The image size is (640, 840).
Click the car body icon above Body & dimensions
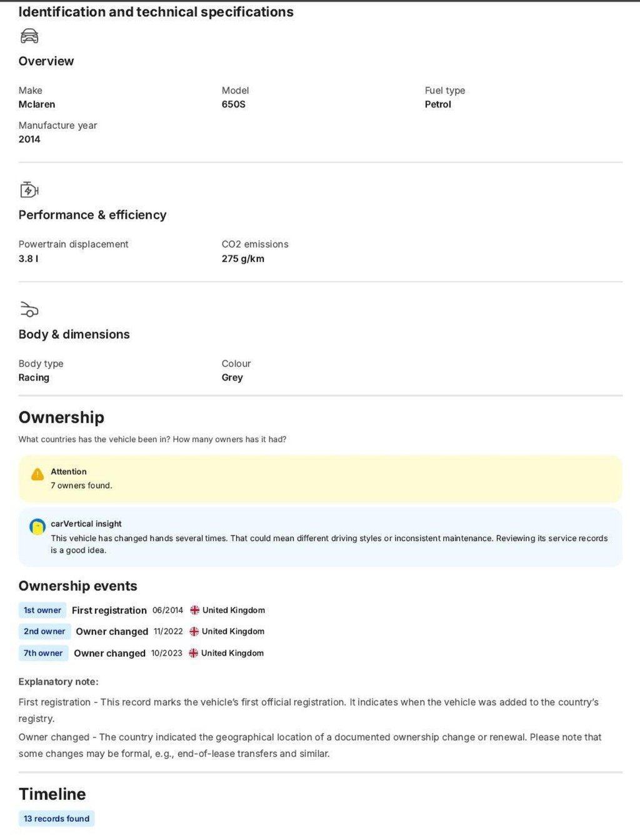29,309
